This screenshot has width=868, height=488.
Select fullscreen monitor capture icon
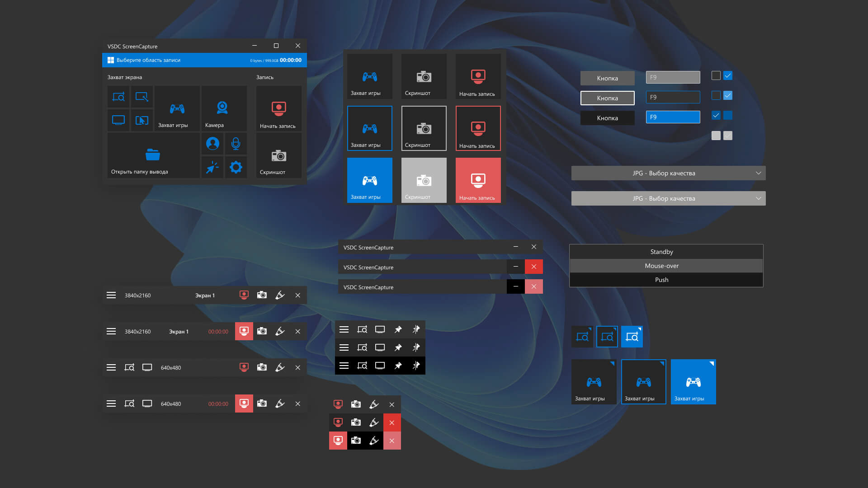[118, 120]
